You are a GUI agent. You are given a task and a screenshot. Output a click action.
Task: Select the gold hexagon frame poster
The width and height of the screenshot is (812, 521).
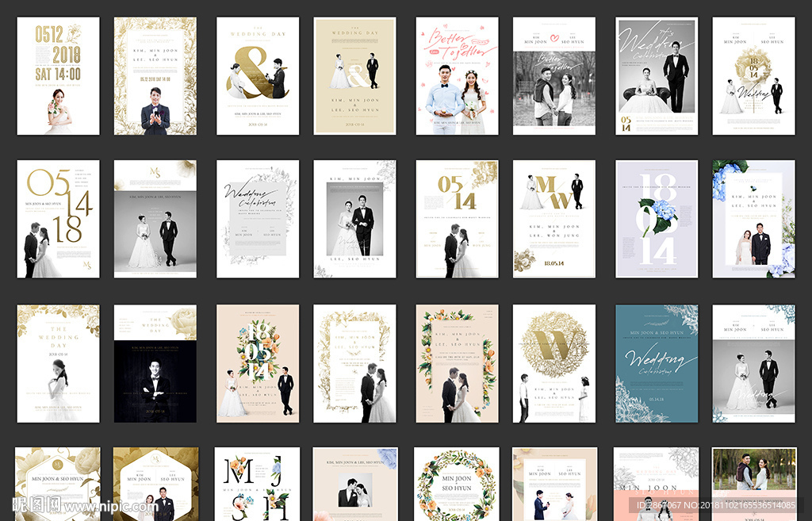tap(155, 484)
